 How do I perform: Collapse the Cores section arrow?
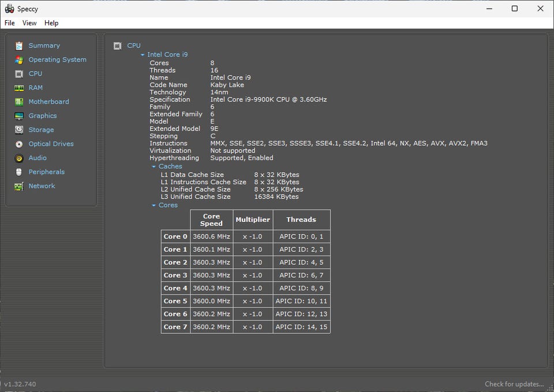pos(154,205)
